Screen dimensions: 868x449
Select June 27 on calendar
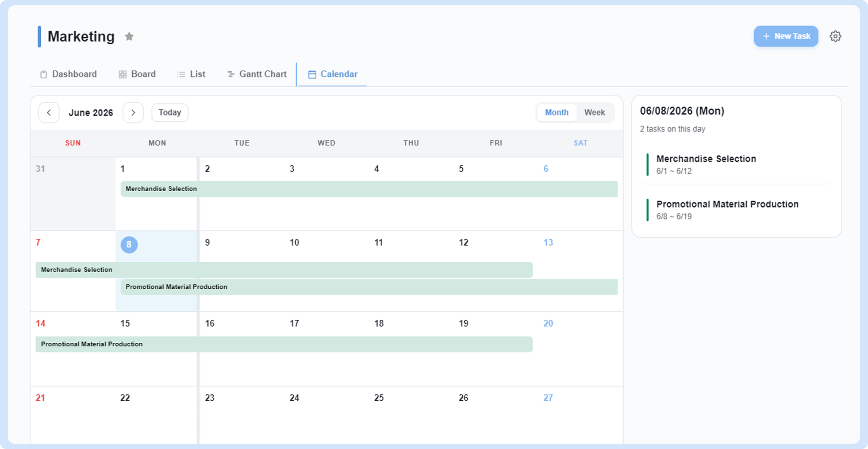pyautogui.click(x=548, y=398)
